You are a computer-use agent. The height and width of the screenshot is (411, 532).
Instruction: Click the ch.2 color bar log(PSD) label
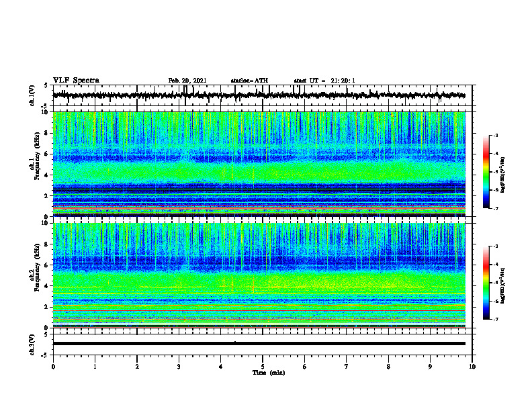(x=503, y=286)
